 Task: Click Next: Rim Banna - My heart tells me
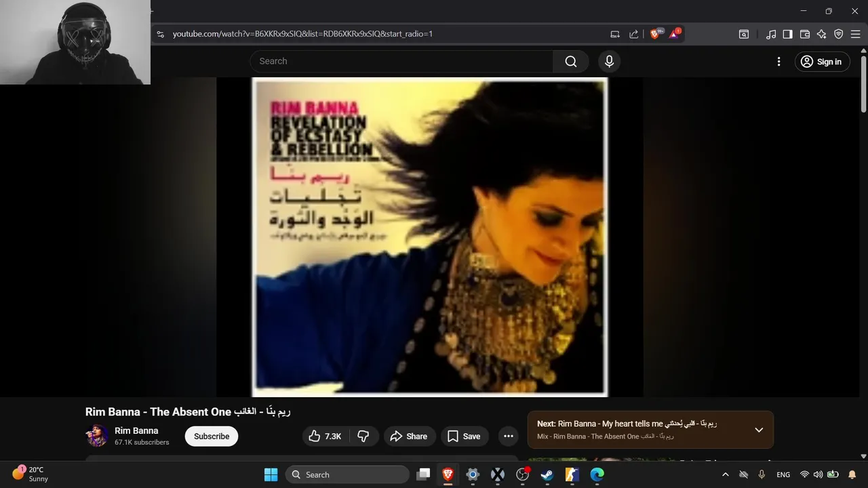[x=627, y=424]
